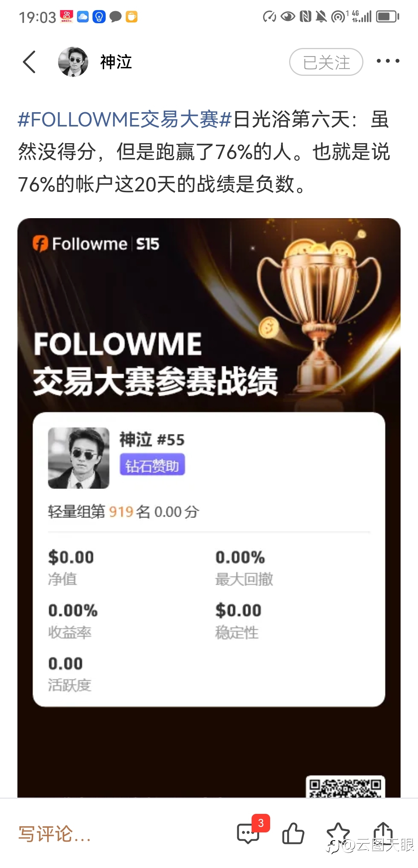Favorite the post with star icon
This screenshot has height=868, width=418.
(x=338, y=833)
